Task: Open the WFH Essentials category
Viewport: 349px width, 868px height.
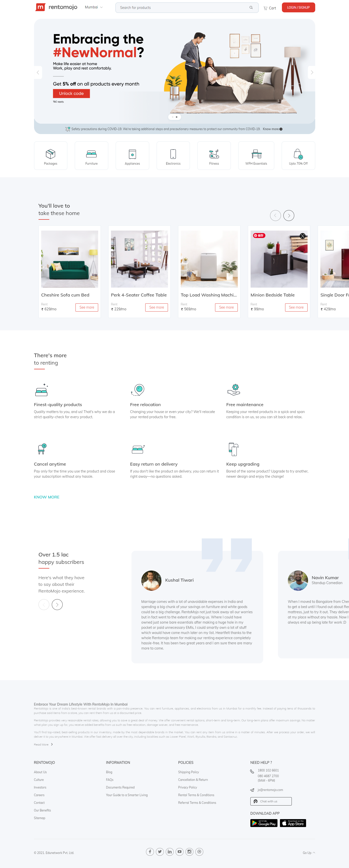Action: [256, 156]
